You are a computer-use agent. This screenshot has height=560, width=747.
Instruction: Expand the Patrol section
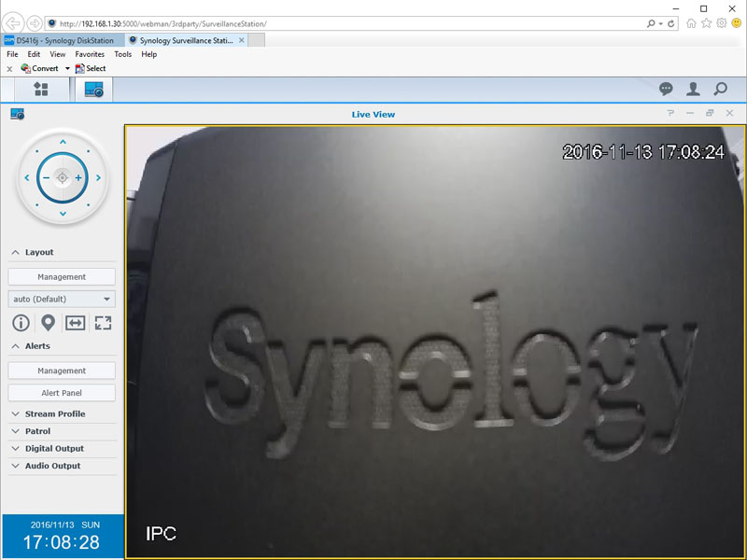(x=15, y=431)
